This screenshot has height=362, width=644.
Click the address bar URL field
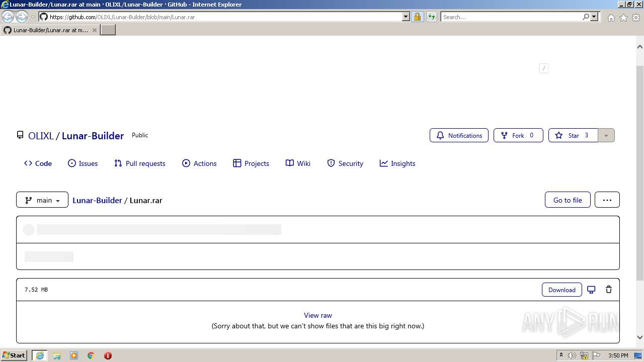pos(225,17)
